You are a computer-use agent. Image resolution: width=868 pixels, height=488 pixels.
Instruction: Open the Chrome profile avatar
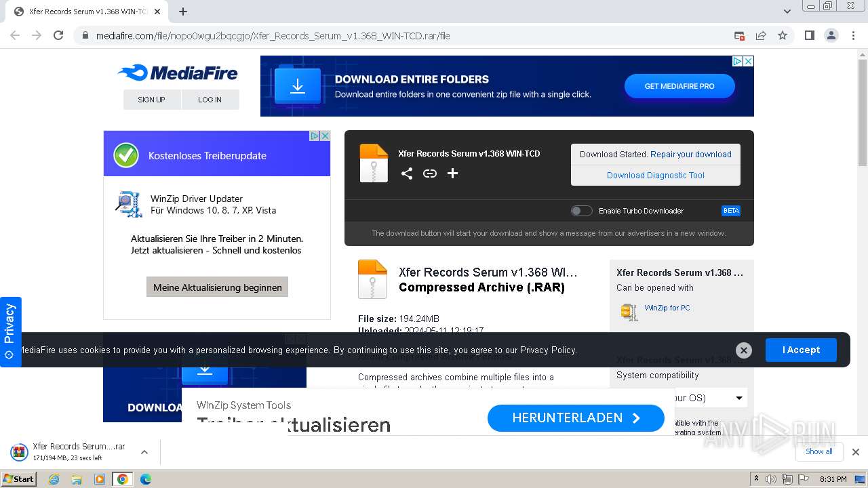coord(831,35)
